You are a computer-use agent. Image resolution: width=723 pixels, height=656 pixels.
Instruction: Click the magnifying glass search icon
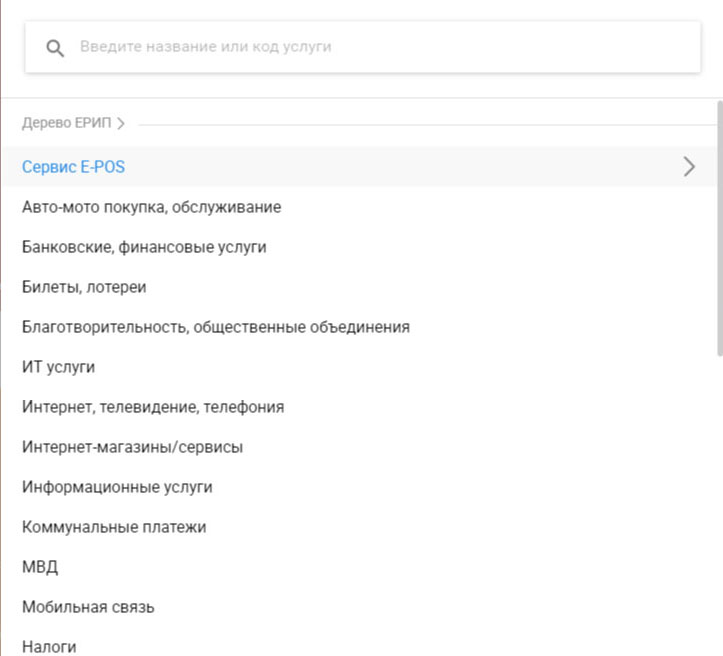pos(55,48)
